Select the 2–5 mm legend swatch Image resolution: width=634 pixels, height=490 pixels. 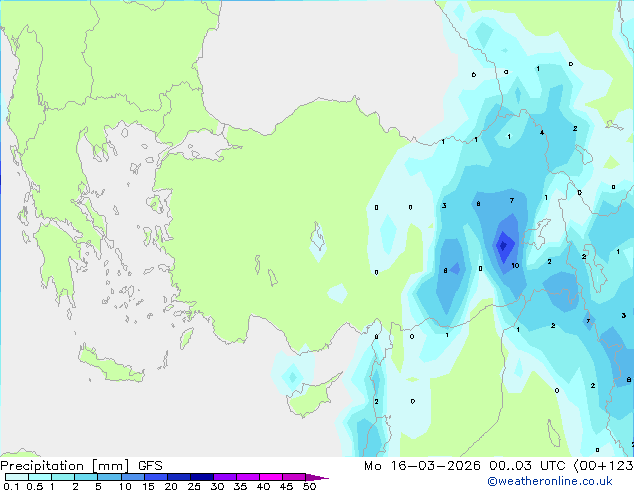[x=86, y=477]
